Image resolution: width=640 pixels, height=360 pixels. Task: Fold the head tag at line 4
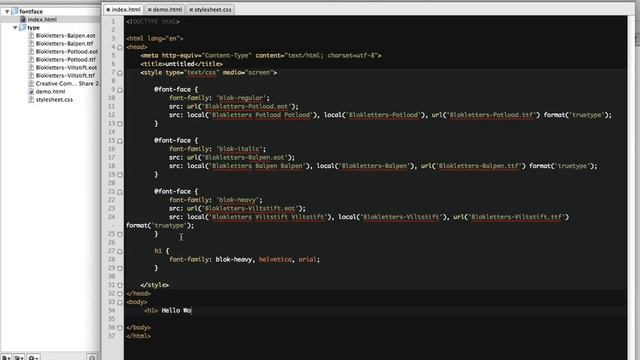120,47
